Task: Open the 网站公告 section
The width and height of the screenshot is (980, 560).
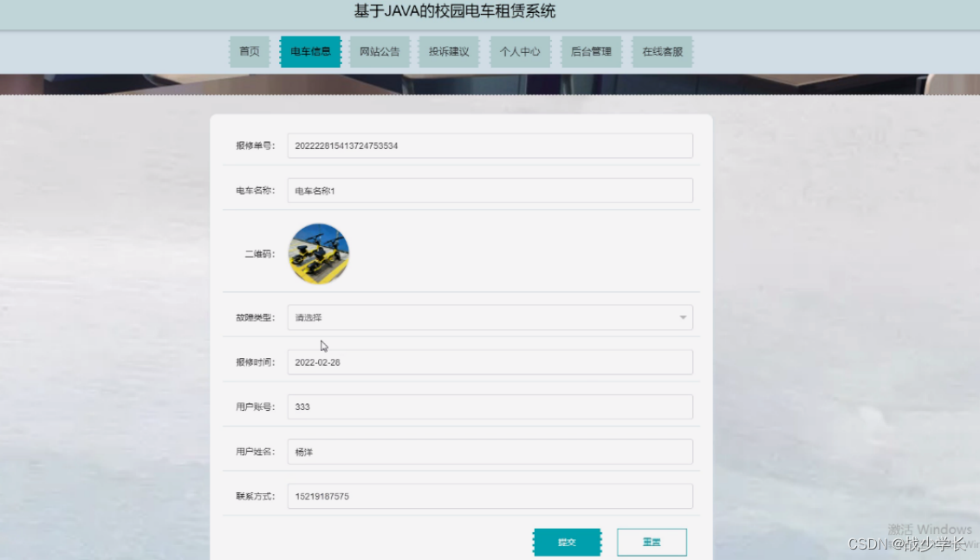Action: [x=380, y=51]
